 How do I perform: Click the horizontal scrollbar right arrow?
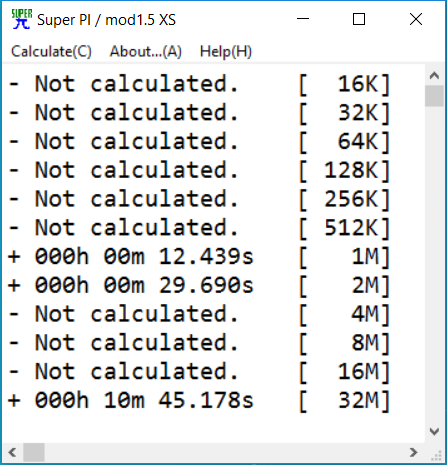click(x=414, y=452)
